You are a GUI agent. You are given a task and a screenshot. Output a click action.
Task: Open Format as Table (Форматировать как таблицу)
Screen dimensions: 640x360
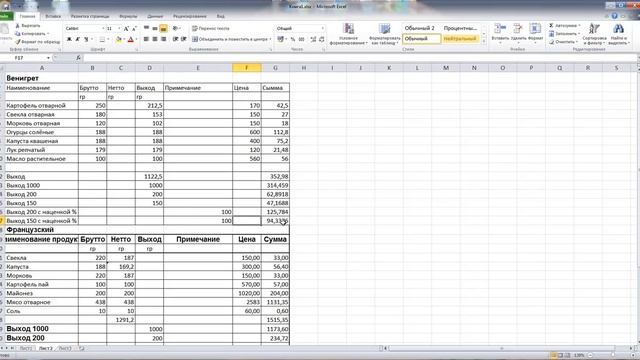384,34
